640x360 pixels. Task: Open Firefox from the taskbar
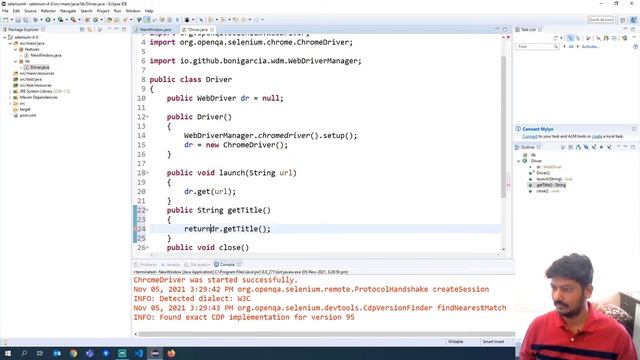click(x=171, y=353)
